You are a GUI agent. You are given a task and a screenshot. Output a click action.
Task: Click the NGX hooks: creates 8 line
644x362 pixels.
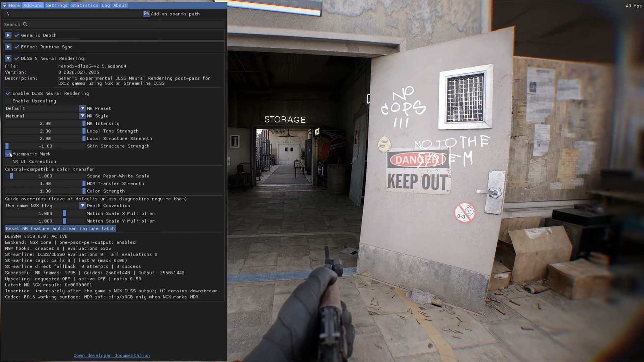[x=58, y=248]
